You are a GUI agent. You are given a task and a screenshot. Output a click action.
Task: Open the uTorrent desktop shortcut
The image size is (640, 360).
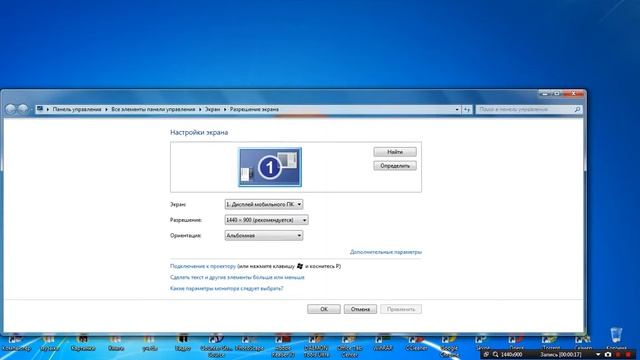(550, 343)
